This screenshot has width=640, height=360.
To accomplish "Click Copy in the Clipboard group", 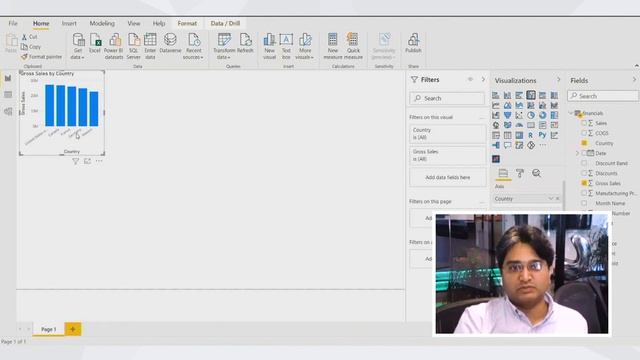I will point(31,47).
